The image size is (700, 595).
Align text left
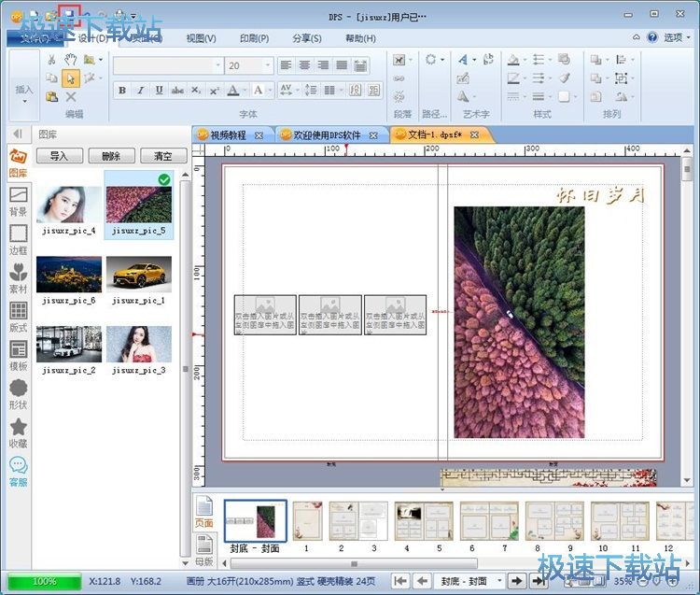pos(286,65)
